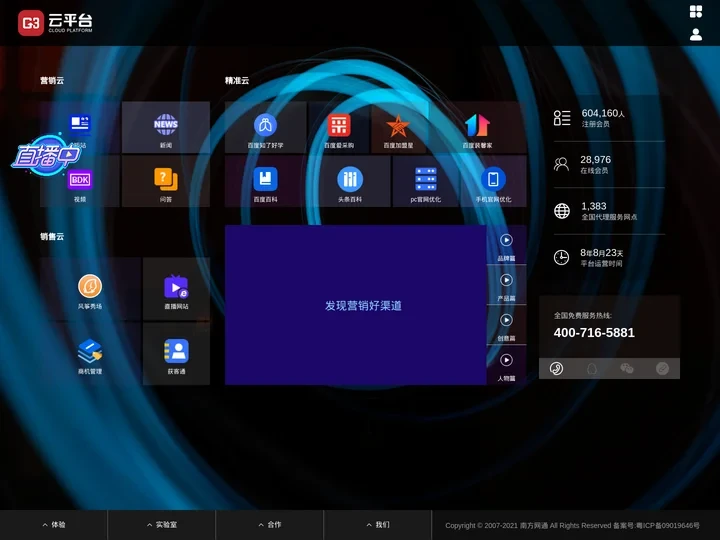Expand the 体验 footer menu
The height and width of the screenshot is (540, 720).
point(54,525)
